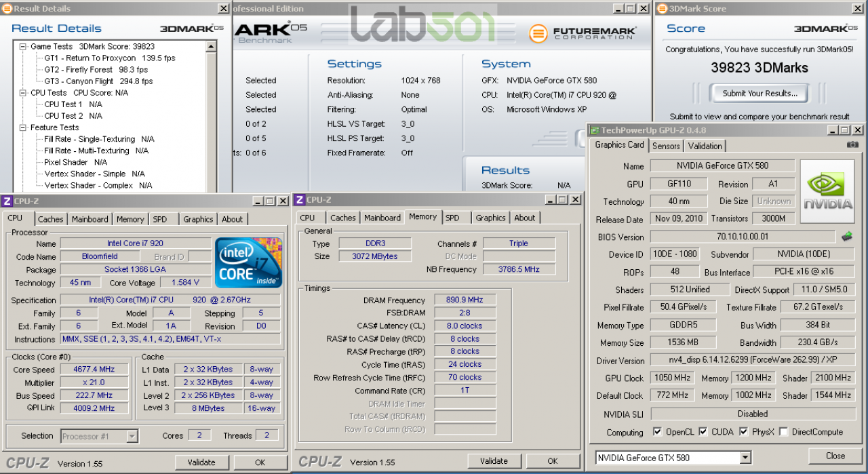Click Validate in CPU-Z processor window

click(201, 462)
